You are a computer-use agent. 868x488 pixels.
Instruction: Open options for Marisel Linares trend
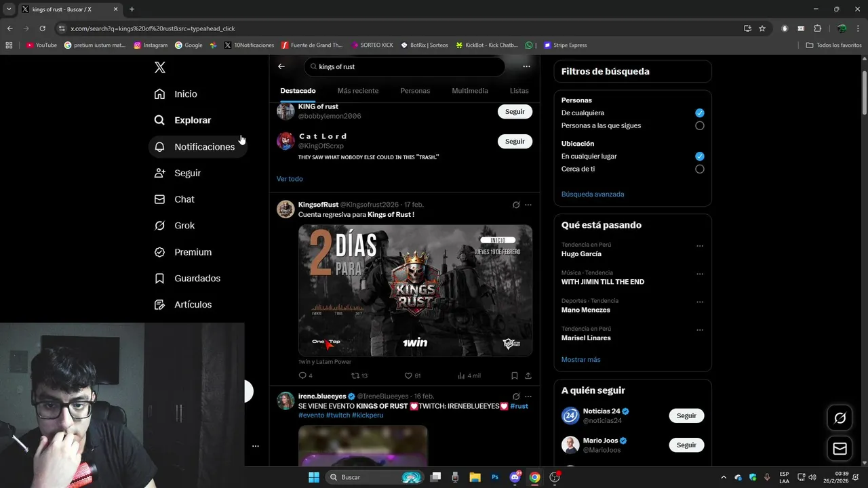[x=700, y=330]
